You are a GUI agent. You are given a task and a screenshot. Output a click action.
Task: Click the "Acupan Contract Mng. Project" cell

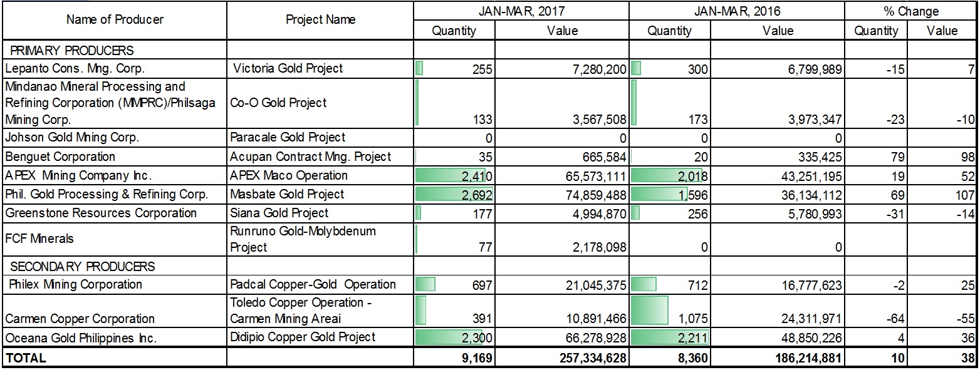(x=320, y=157)
